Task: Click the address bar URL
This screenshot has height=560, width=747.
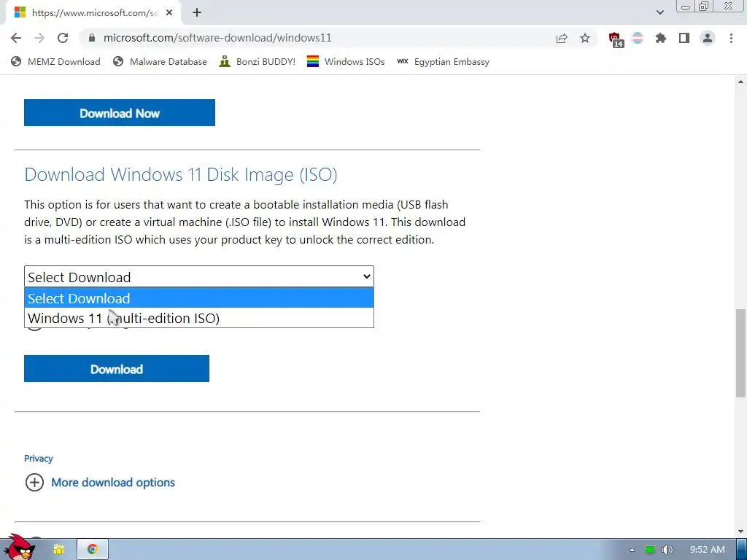Action: point(217,38)
